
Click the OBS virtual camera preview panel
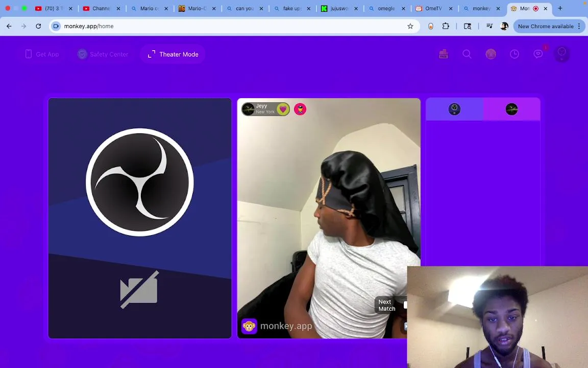tap(140, 218)
